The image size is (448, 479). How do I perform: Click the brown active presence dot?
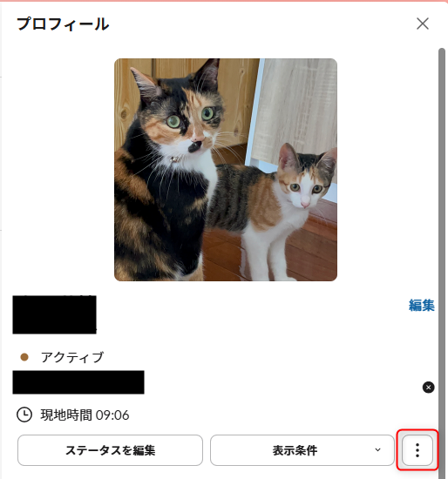click(24, 357)
